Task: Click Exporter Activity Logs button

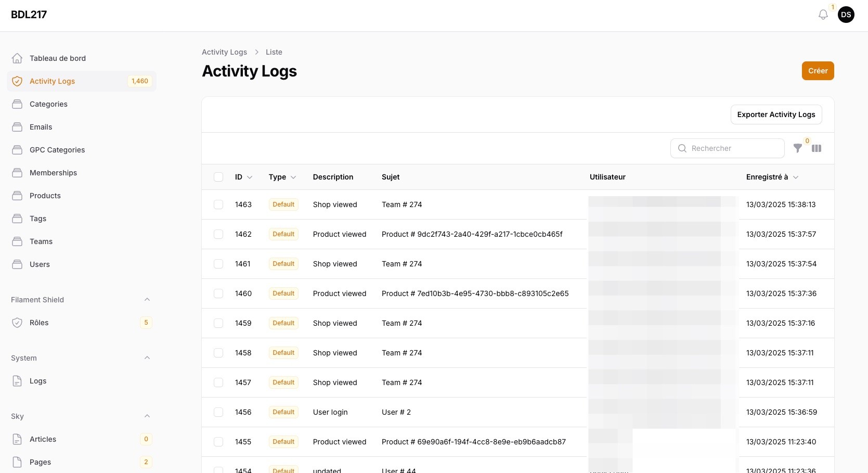Action: (x=776, y=114)
